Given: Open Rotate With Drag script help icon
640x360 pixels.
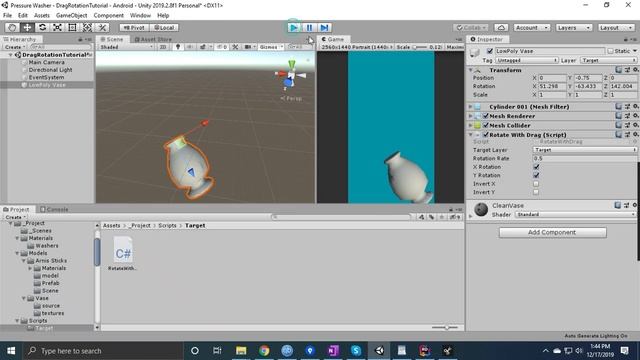Looking at the screenshot, I should tap(619, 135).
